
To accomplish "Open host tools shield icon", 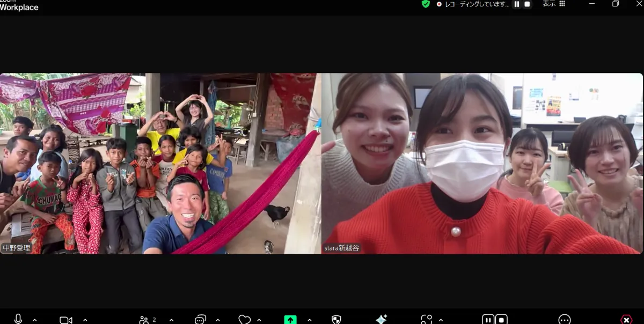I will coord(336,320).
